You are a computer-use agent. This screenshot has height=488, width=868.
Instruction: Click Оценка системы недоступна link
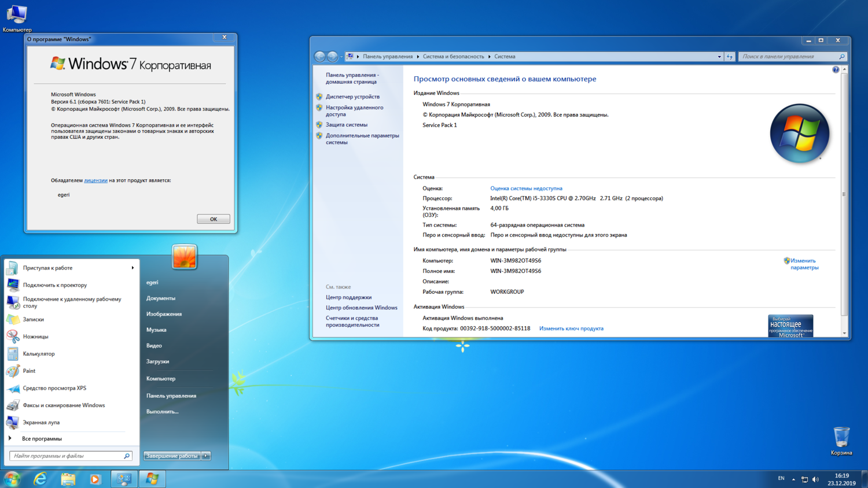click(x=526, y=188)
